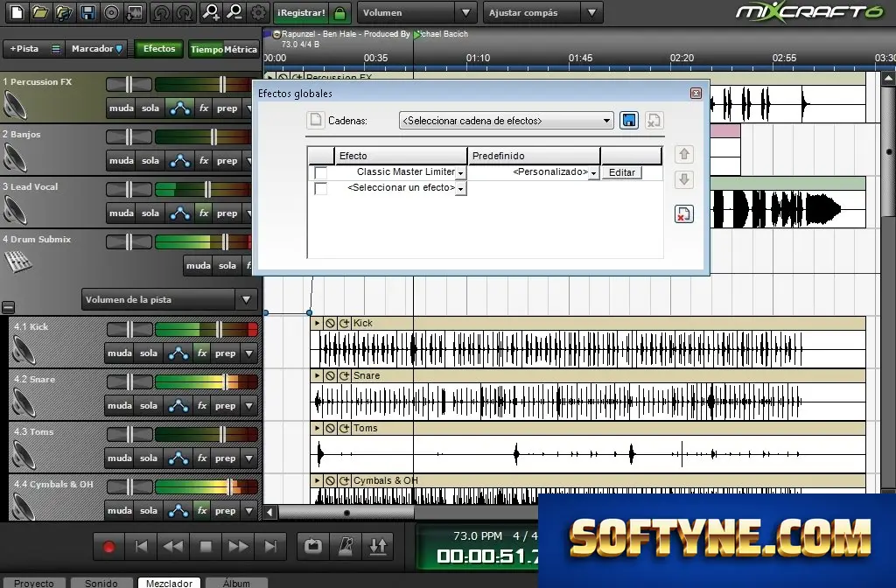Mute the Banjos track
The image size is (896, 588).
(121, 161)
